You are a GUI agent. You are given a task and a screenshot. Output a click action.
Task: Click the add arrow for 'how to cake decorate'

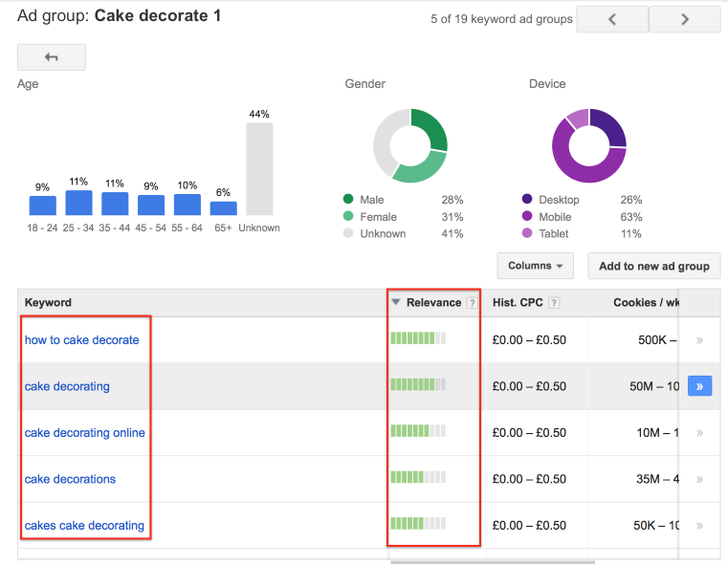[x=699, y=340]
